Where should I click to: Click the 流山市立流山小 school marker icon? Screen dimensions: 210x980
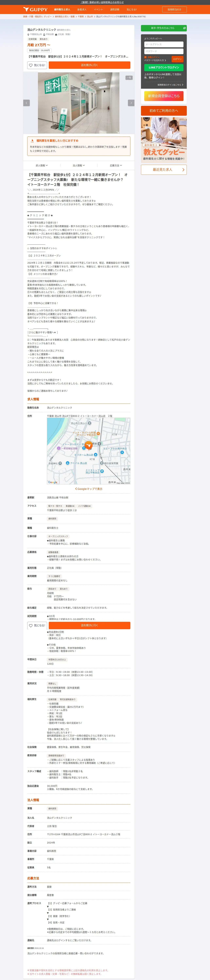[90, 423]
